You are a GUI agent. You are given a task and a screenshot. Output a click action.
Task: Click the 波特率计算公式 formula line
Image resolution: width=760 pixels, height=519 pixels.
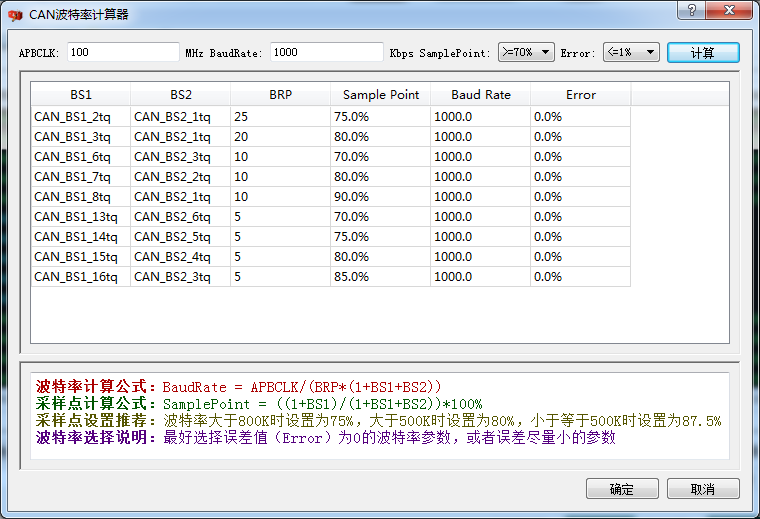238,387
